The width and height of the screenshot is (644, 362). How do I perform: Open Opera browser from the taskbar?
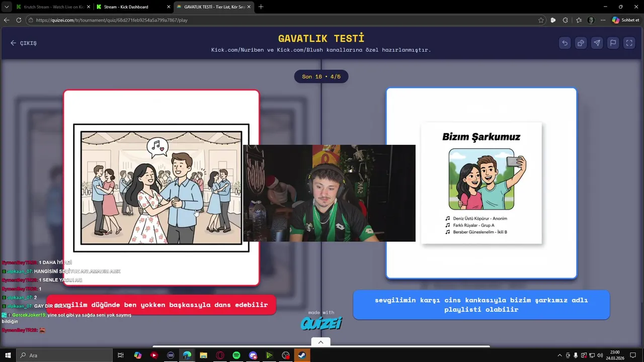(220, 355)
